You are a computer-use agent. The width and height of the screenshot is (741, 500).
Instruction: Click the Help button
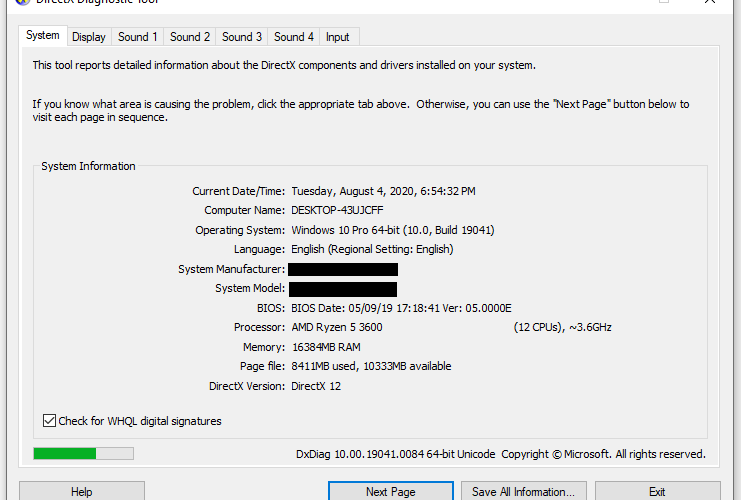[82, 491]
